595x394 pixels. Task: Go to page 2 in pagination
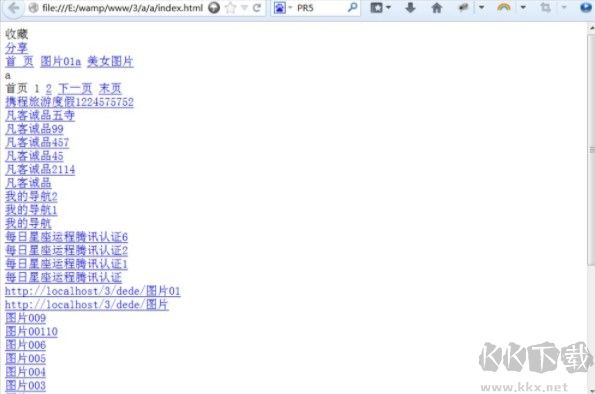click(49, 89)
